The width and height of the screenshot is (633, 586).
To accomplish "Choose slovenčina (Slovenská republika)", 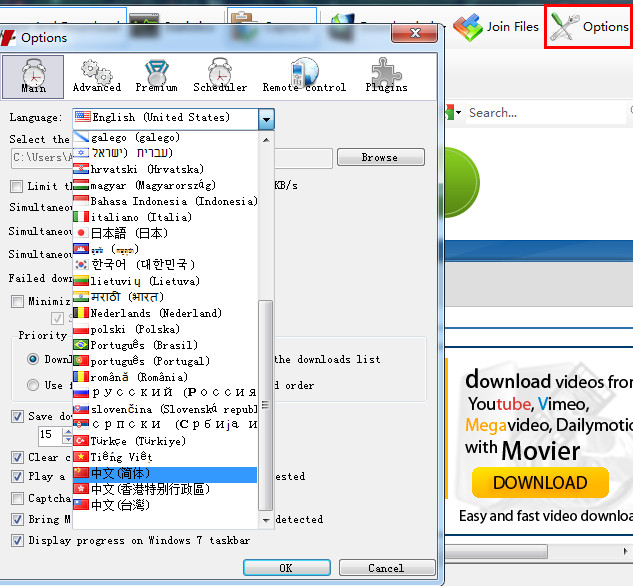I will pyautogui.click(x=165, y=409).
